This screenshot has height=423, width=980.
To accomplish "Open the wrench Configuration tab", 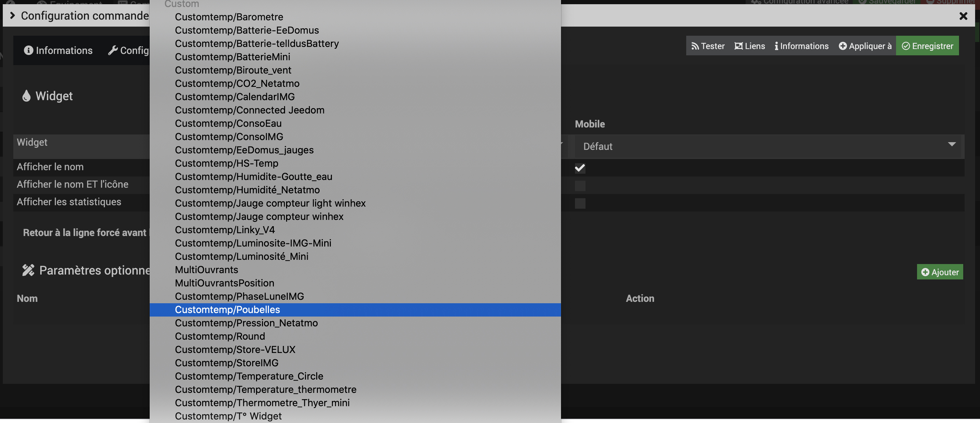I will pos(129,50).
